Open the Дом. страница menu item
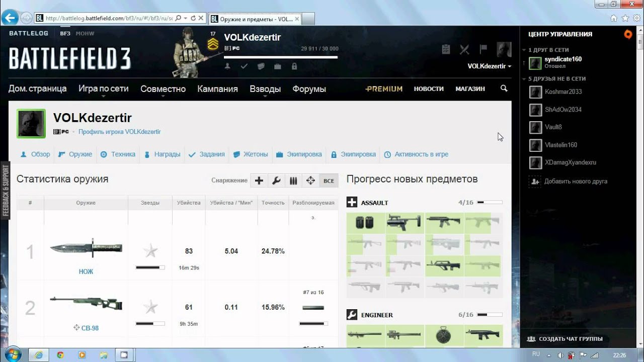 (38, 88)
